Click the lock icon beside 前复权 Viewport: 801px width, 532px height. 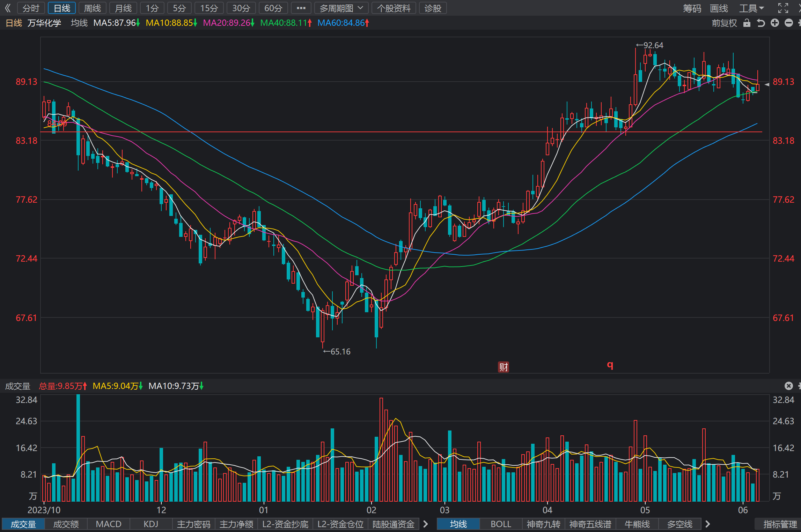point(747,23)
